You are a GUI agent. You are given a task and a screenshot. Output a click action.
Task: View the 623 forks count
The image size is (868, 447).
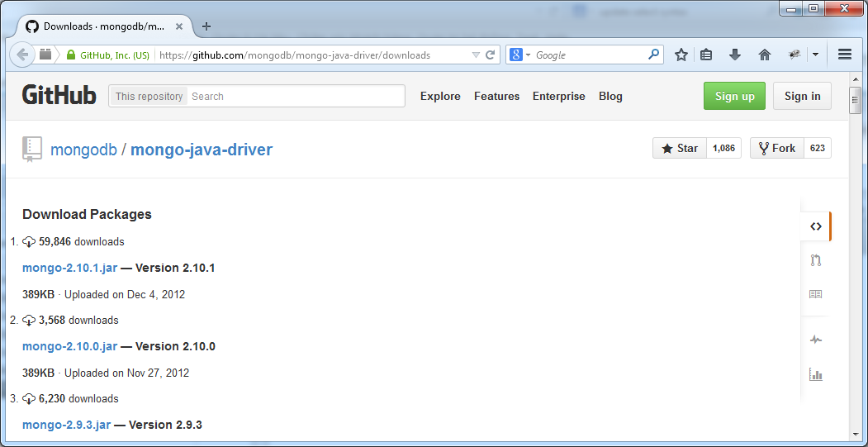tap(817, 148)
